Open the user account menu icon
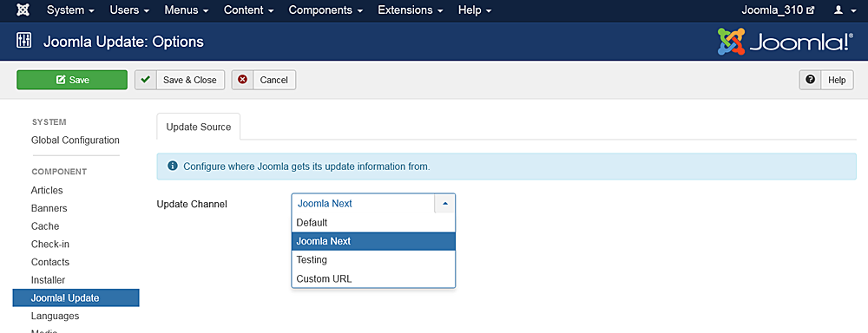 845,10
